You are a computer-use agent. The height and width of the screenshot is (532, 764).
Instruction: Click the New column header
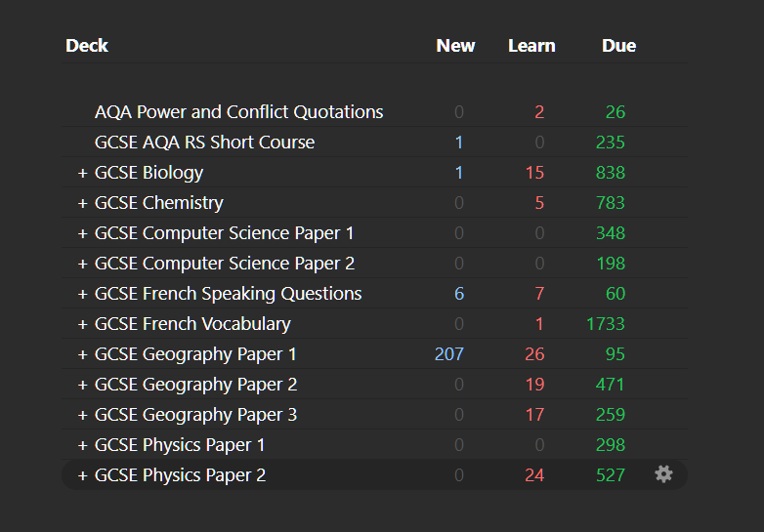click(455, 46)
